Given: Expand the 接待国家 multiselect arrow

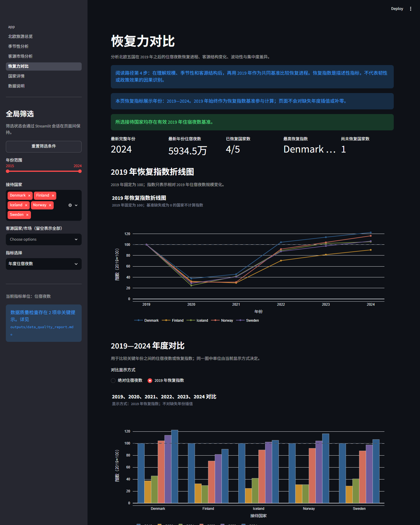Looking at the screenshot, I should (76, 205).
